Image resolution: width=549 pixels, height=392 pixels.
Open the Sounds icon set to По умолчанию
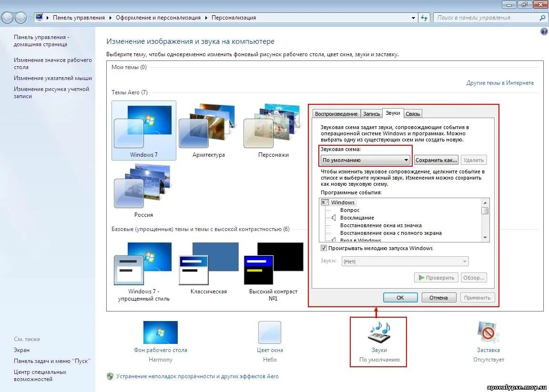pyautogui.click(x=379, y=332)
